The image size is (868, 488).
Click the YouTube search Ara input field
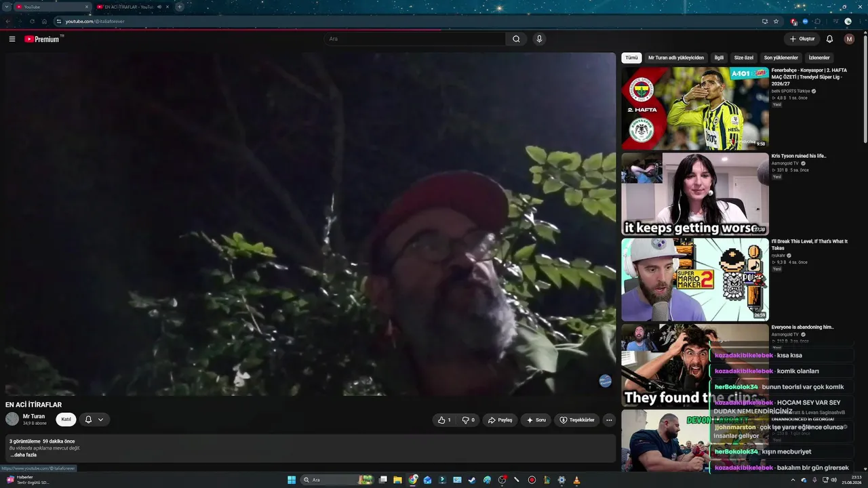414,39
